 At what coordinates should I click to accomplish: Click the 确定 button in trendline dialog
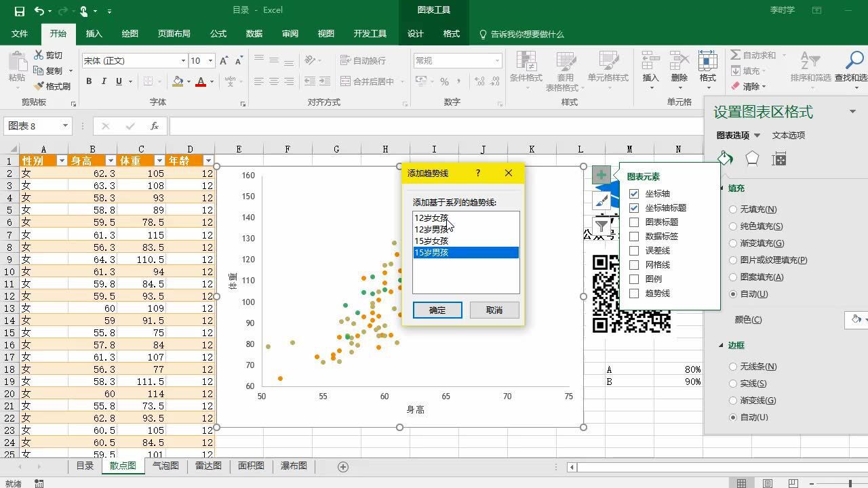click(x=437, y=310)
